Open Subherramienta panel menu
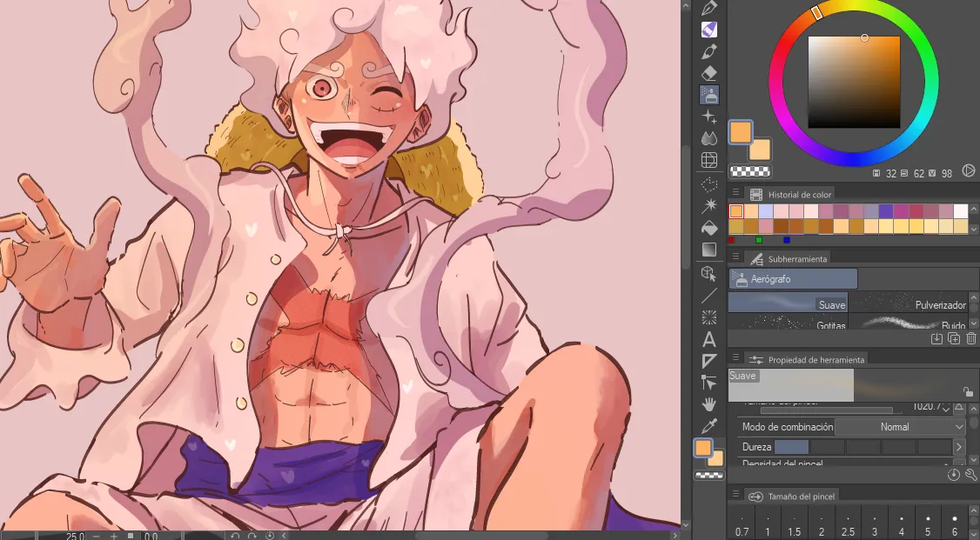Viewport: 980px width, 540px height. pyautogui.click(x=735, y=258)
